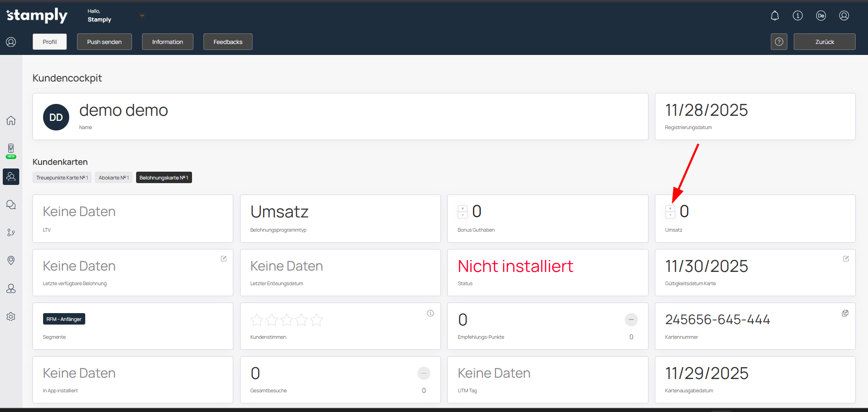Open the notifications bell
868x412 pixels.
[775, 16]
